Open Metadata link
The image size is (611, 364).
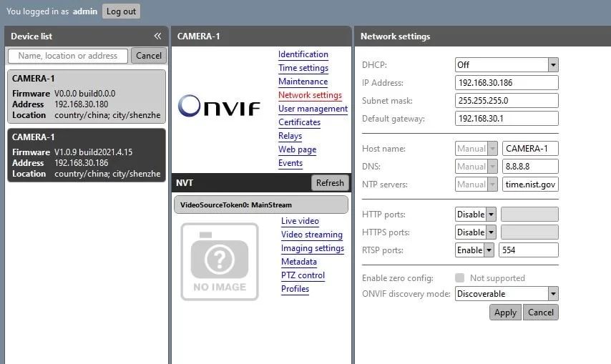click(299, 262)
